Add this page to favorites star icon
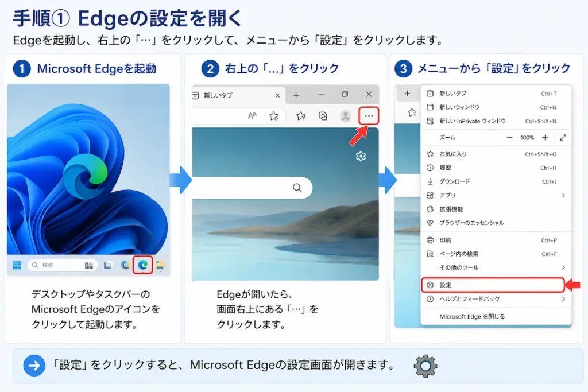This screenshot has width=588, height=392. (274, 116)
